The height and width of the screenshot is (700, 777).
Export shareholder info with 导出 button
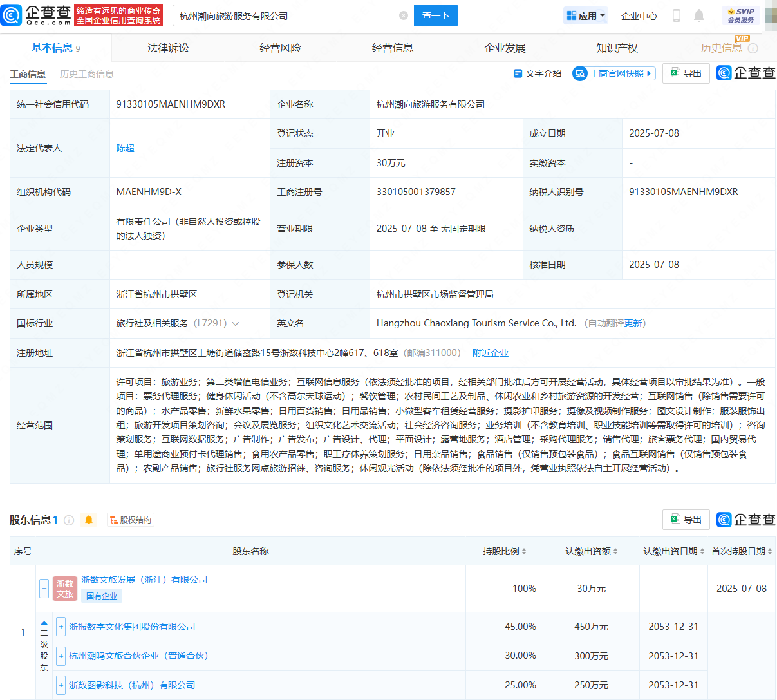[x=686, y=520]
